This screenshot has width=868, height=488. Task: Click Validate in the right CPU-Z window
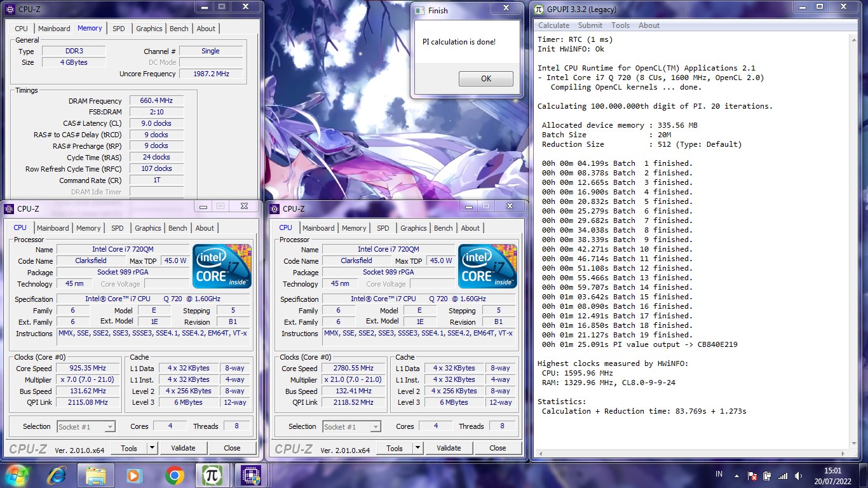click(449, 448)
